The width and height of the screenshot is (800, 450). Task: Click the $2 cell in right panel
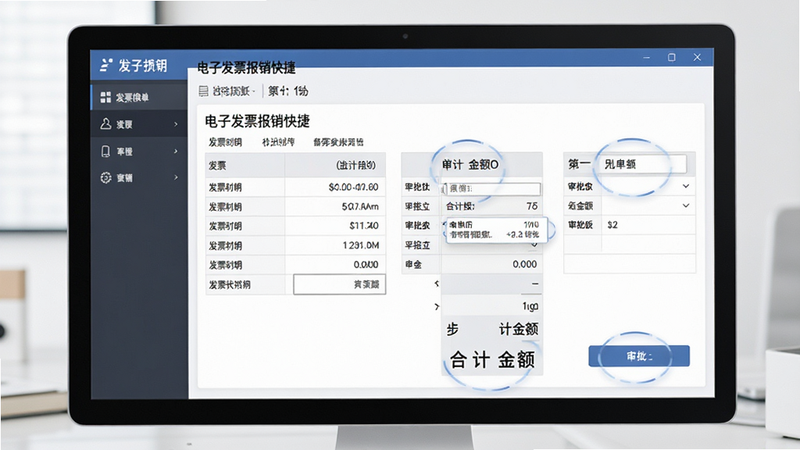612,225
